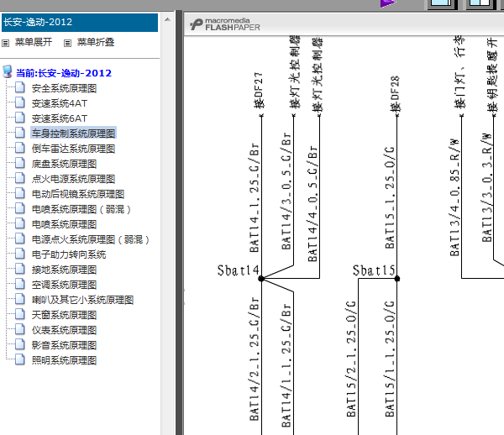Screen dimensions: 504x435
Task: Click sidebar scrollbar up arrow
Action: coord(167,20)
